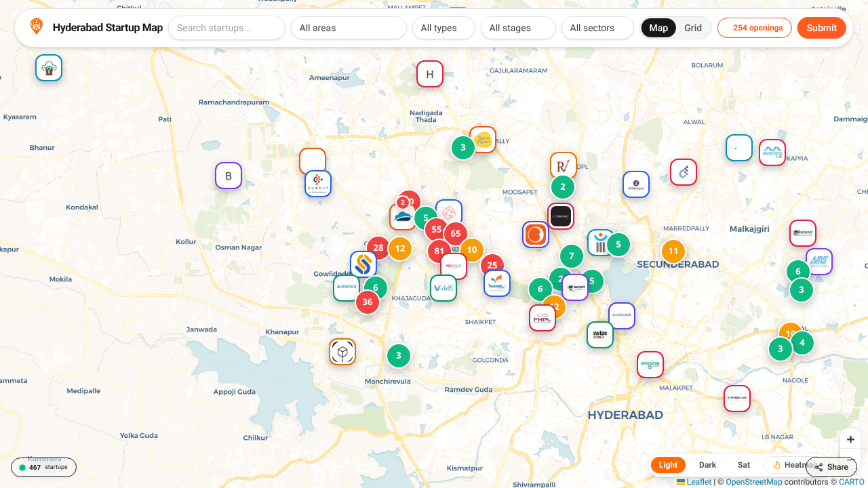
Task: Click the 467 startups counter badge
Action: point(43,467)
